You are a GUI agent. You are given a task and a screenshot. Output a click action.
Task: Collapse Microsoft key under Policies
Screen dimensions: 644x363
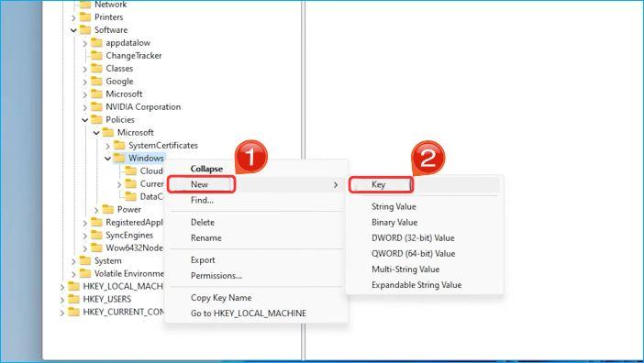click(96, 133)
